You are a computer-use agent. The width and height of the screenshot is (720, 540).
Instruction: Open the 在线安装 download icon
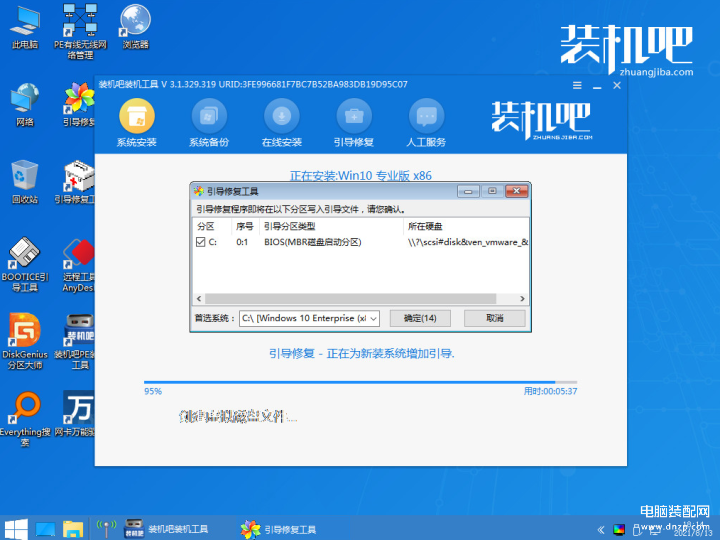tap(281, 116)
